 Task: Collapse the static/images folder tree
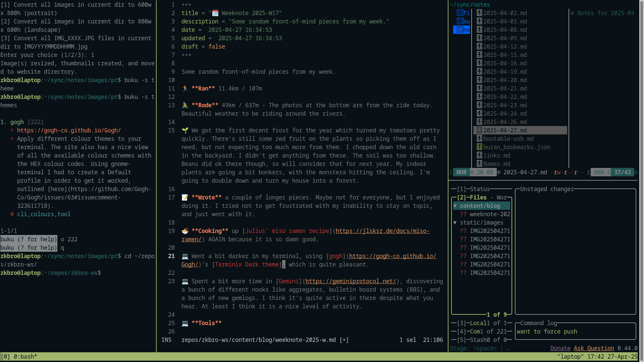click(455, 222)
